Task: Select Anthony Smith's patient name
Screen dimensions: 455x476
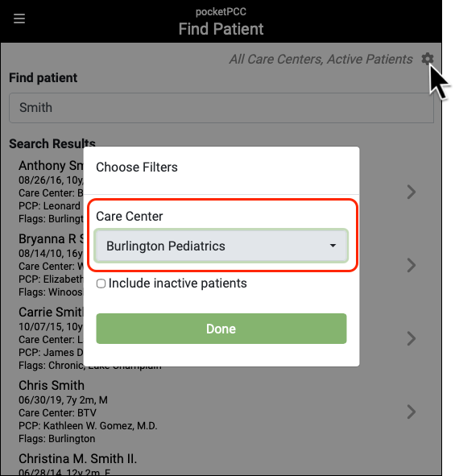Action: (51, 165)
